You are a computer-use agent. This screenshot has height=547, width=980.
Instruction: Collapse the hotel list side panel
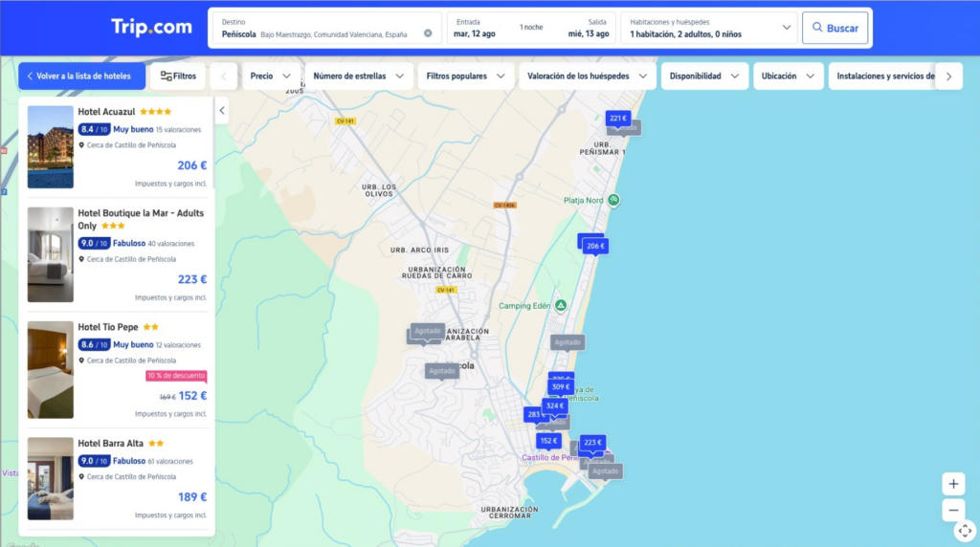coord(222,111)
